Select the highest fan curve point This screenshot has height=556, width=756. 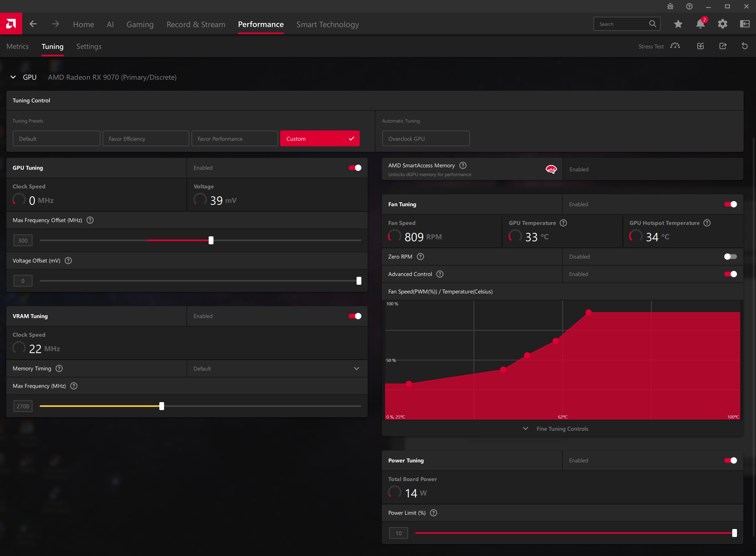(x=588, y=312)
